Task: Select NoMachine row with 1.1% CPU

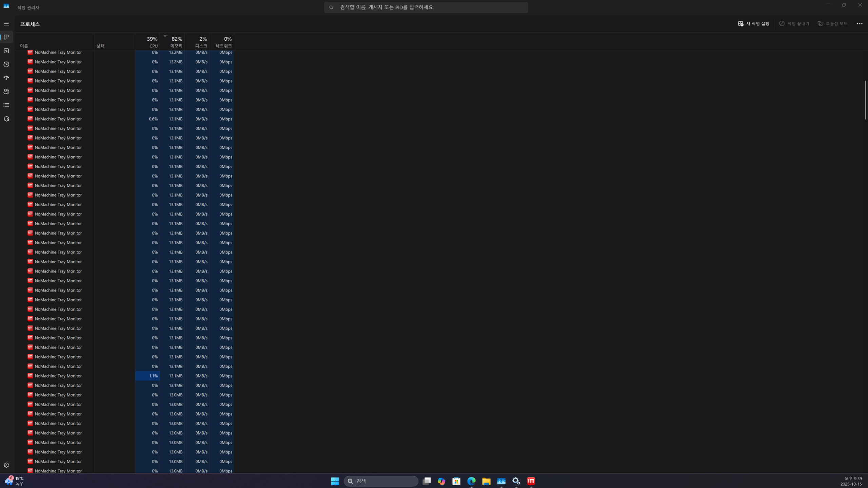Action: point(58,376)
